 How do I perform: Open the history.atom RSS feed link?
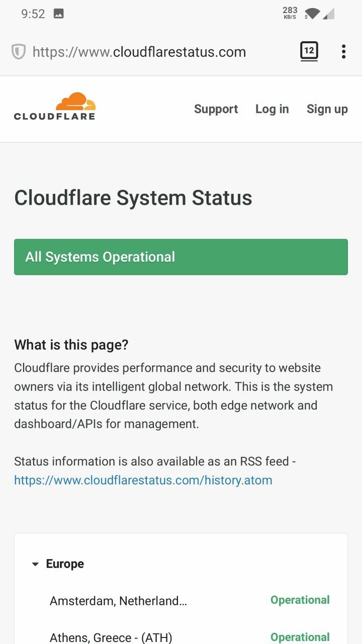pos(143,480)
